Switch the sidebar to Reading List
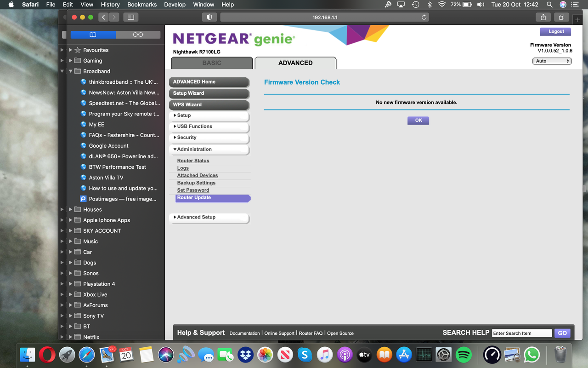Viewport: 588px width, 368px height. coord(138,34)
